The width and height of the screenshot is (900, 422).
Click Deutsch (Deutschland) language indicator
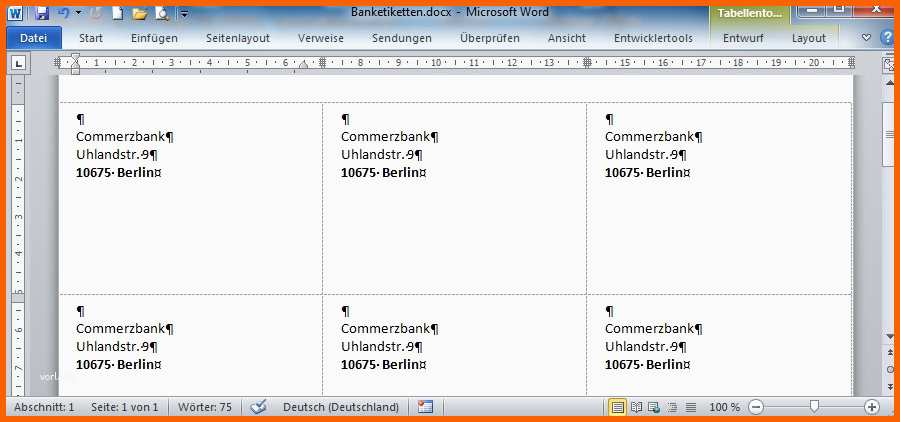coord(341,407)
